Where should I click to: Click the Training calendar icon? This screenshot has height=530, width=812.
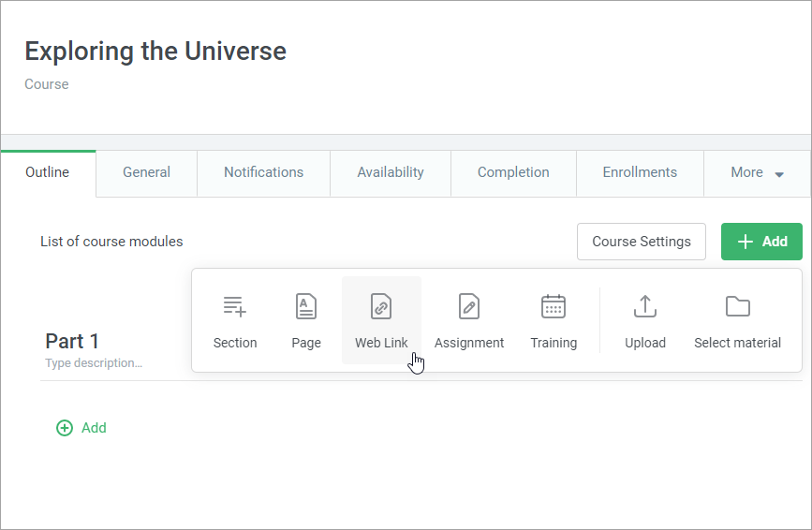click(554, 306)
